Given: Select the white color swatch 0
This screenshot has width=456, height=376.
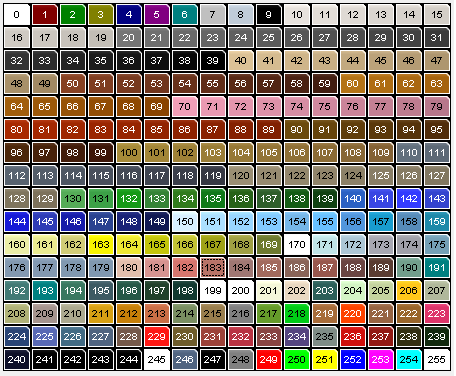Looking at the screenshot, I should pos(17,15).
